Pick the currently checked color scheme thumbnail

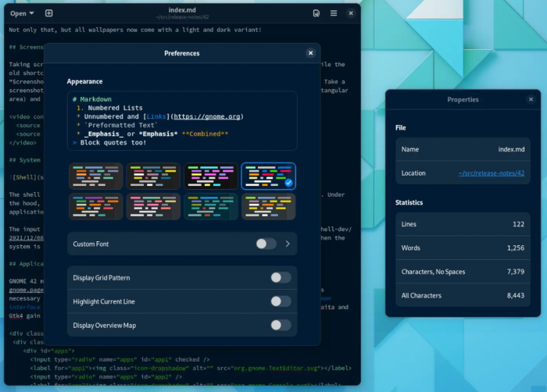[x=268, y=176]
